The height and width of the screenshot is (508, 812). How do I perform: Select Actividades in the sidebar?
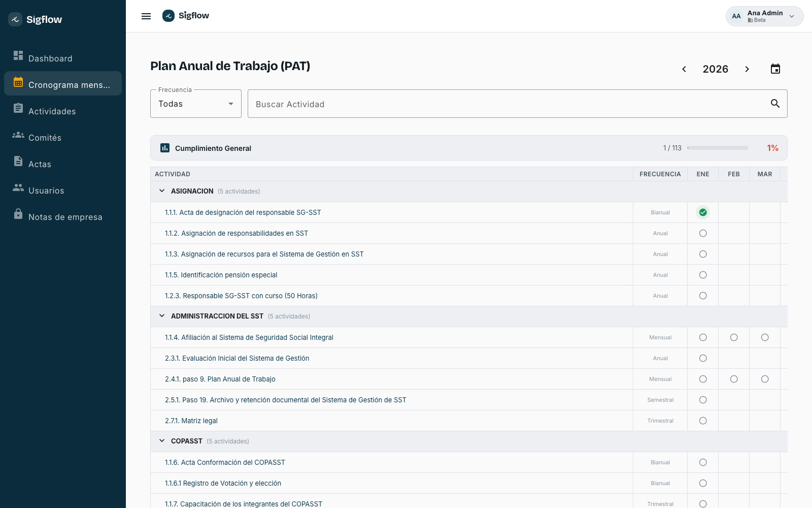point(63,111)
